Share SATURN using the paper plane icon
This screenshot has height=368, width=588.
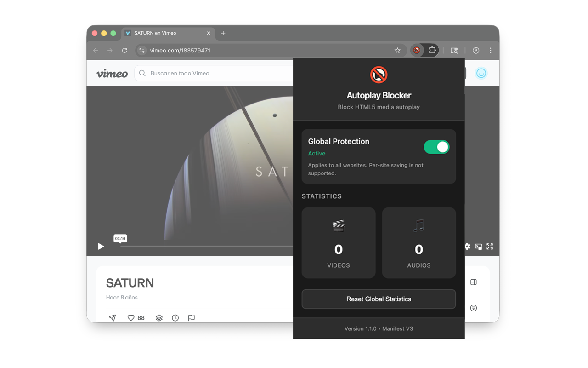click(112, 317)
